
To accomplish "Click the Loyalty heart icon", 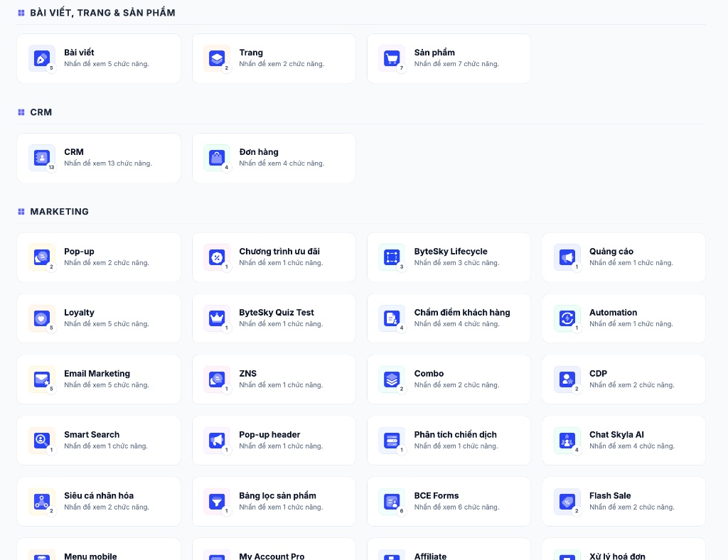I will click(x=42, y=318).
